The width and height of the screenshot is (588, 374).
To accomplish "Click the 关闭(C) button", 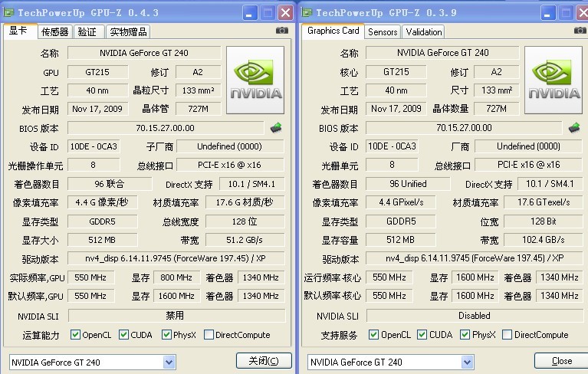I will pos(264,361).
